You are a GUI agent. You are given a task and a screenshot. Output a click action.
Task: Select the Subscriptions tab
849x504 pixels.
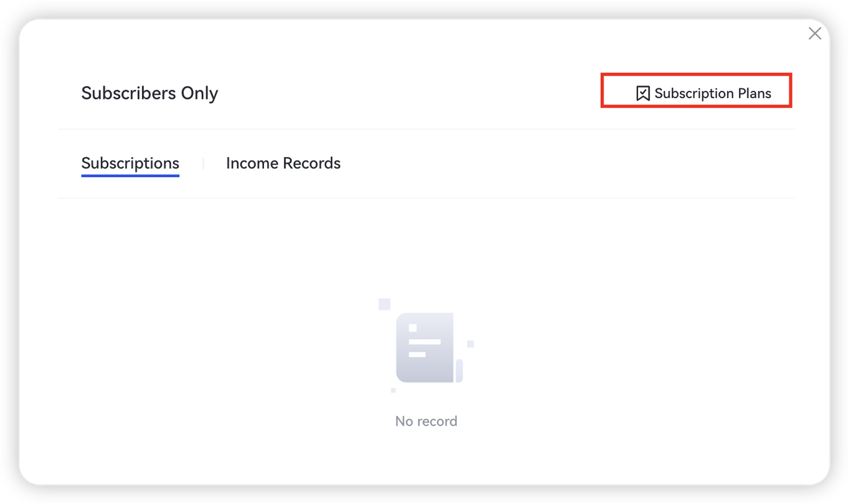tap(130, 163)
